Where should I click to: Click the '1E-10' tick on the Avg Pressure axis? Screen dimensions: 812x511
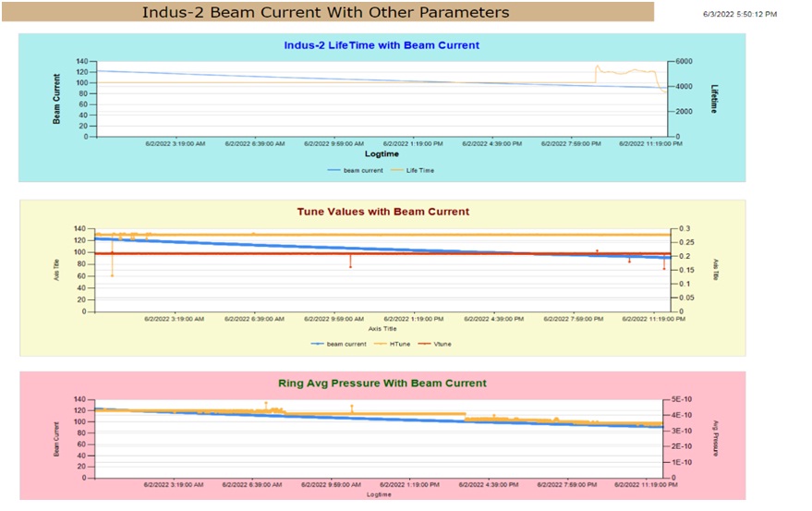[682, 463]
